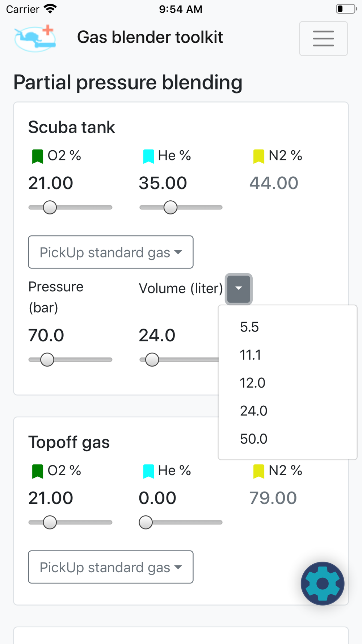Image resolution: width=362 pixels, height=644 pixels.
Task: Tap the green O2 bookmark icon in Scuba tank
Action: [x=37, y=156]
